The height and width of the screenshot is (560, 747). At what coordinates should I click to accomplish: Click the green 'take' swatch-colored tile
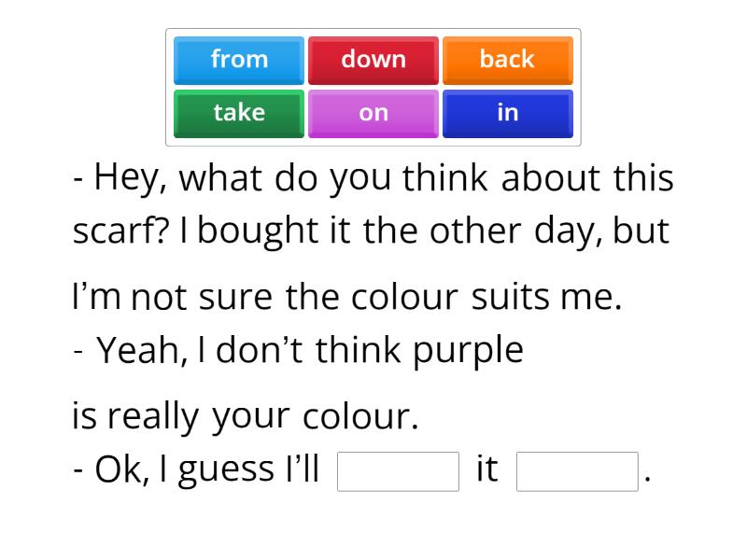(239, 113)
